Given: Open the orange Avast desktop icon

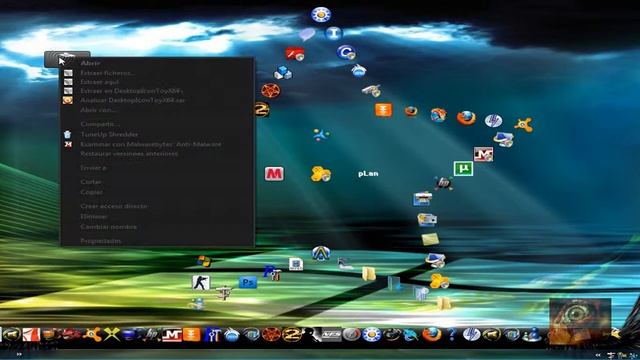Looking at the screenshot, I should pyautogui.click(x=523, y=124).
